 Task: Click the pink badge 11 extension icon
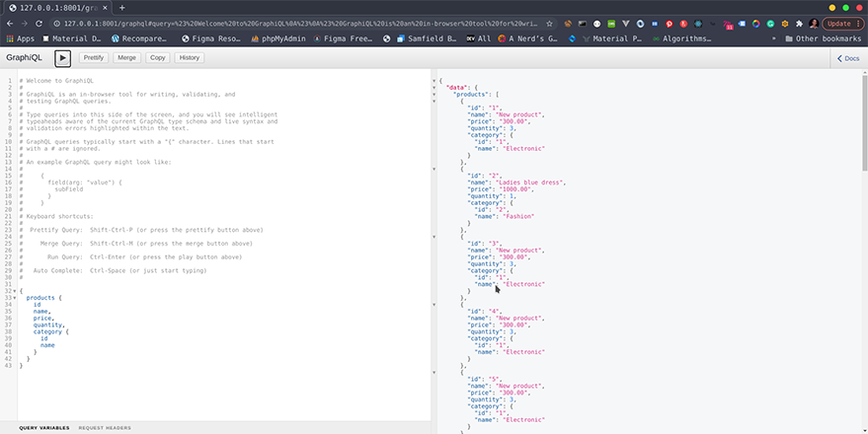coord(728,25)
